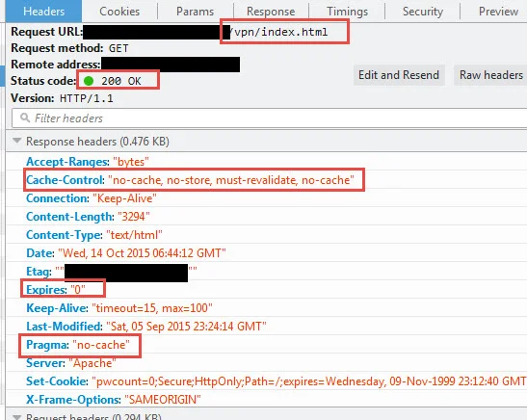
Task: Switch to the Cookies tab
Action: point(119,12)
